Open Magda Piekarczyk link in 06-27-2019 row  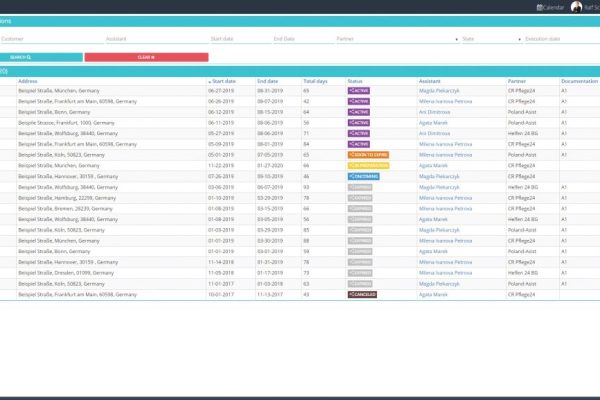coord(439,91)
